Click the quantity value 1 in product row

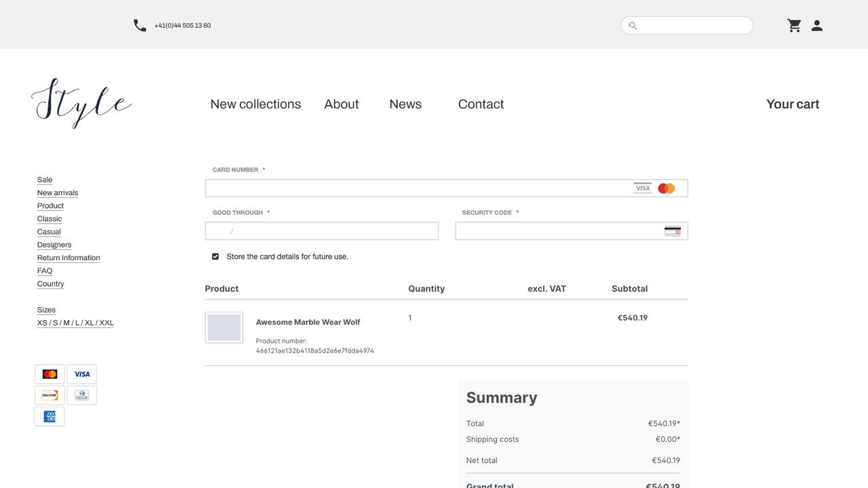(x=410, y=318)
